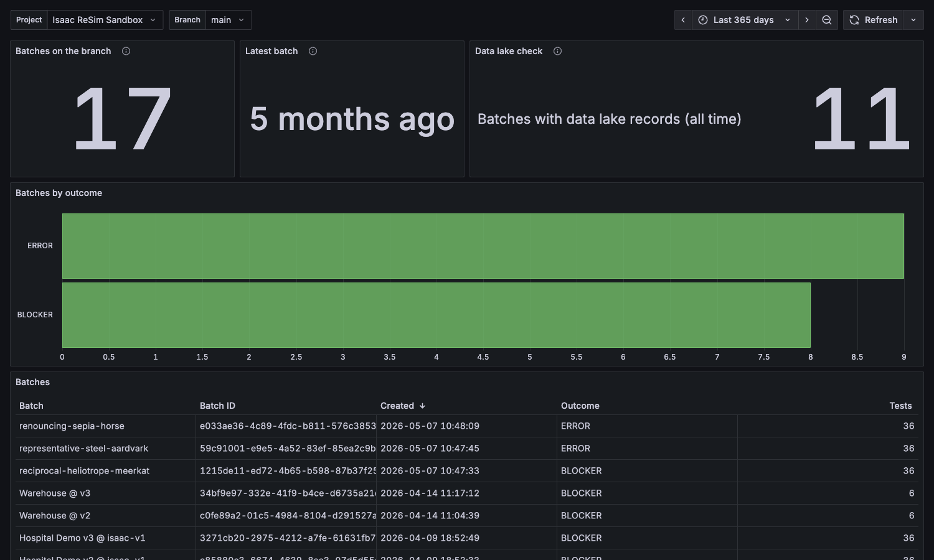Viewport: 934px width, 560px height.
Task: Click the Batches by outcome panel title
Action: click(59, 193)
